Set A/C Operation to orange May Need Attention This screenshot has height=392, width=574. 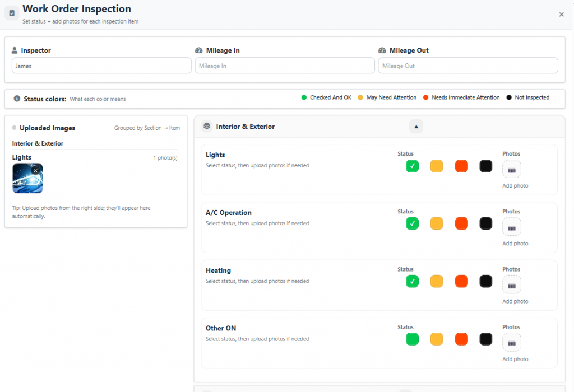pos(437,224)
